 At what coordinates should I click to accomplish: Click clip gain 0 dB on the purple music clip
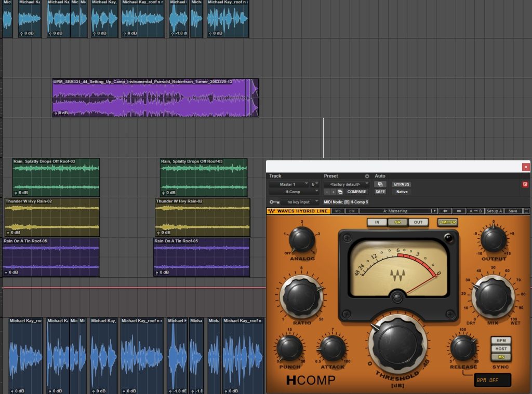pos(61,113)
